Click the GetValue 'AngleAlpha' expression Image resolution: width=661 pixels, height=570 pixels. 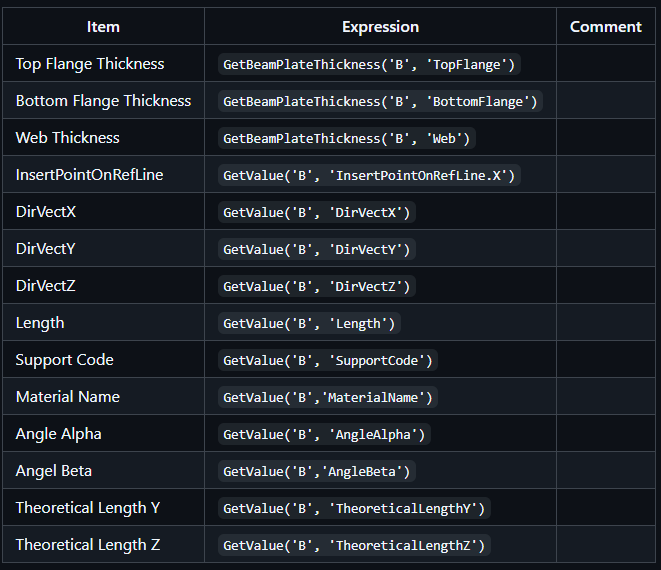325,435
